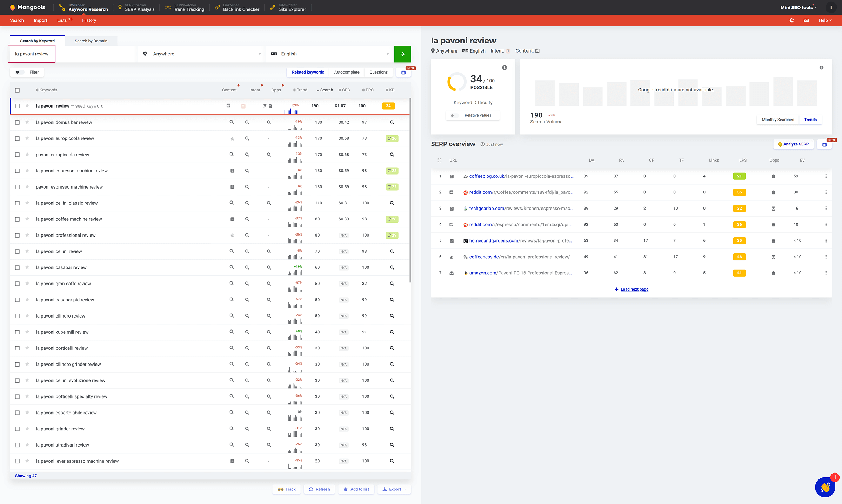
Task: Expand SERP overview table fullscreen icon
Action: [x=439, y=160]
